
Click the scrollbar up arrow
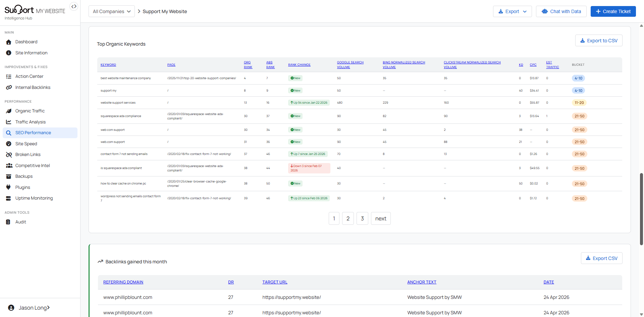(x=641, y=25)
